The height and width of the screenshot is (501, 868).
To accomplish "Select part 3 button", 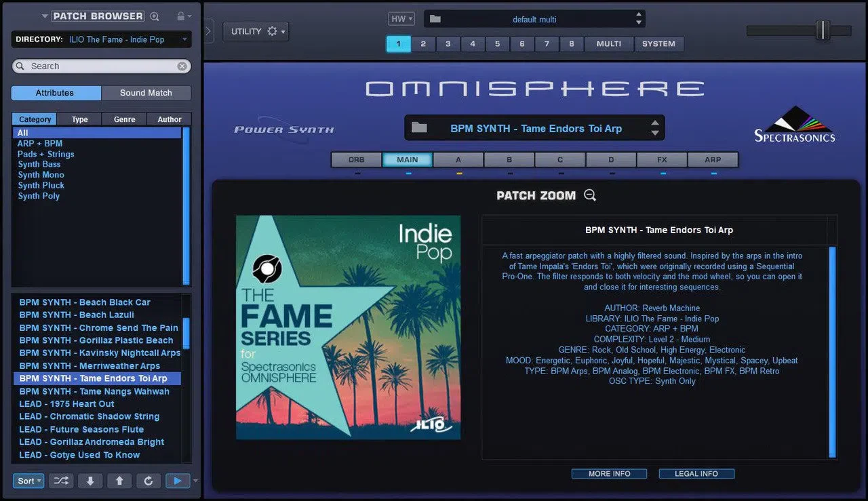I will pyautogui.click(x=448, y=43).
